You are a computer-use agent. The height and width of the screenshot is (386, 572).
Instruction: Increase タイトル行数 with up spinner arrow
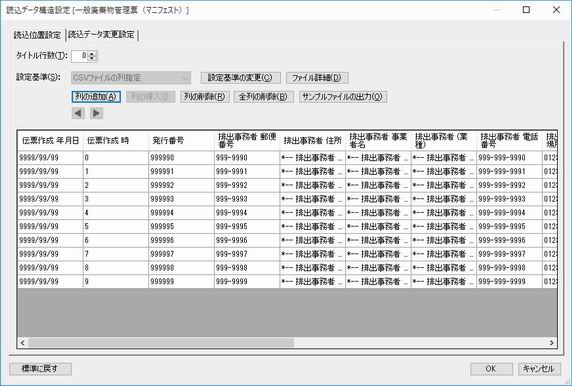(92, 53)
